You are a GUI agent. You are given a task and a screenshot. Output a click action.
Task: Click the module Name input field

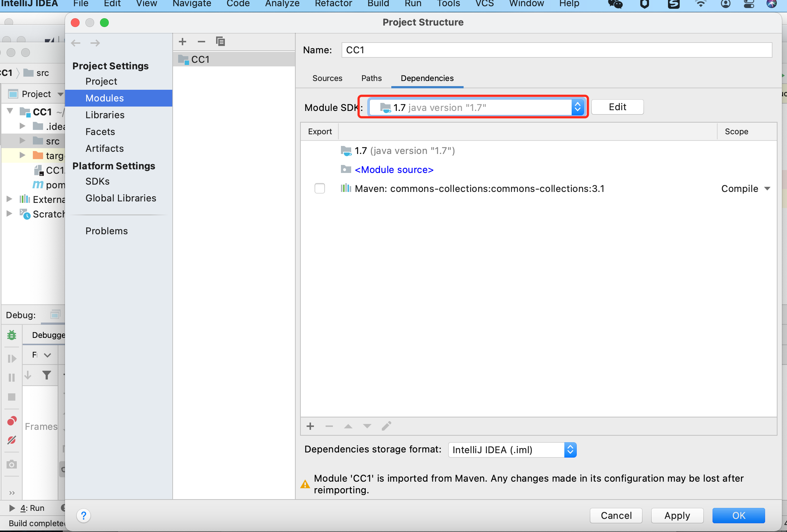[557, 50]
